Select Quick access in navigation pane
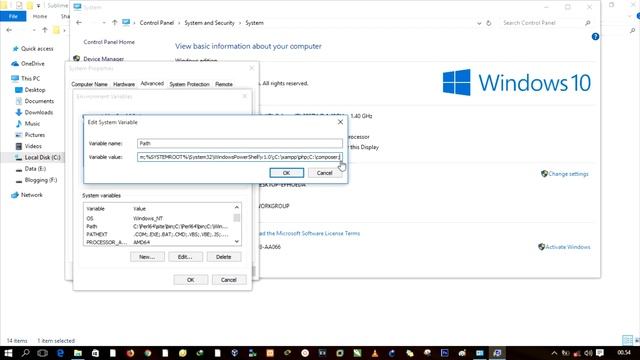 click(x=37, y=49)
